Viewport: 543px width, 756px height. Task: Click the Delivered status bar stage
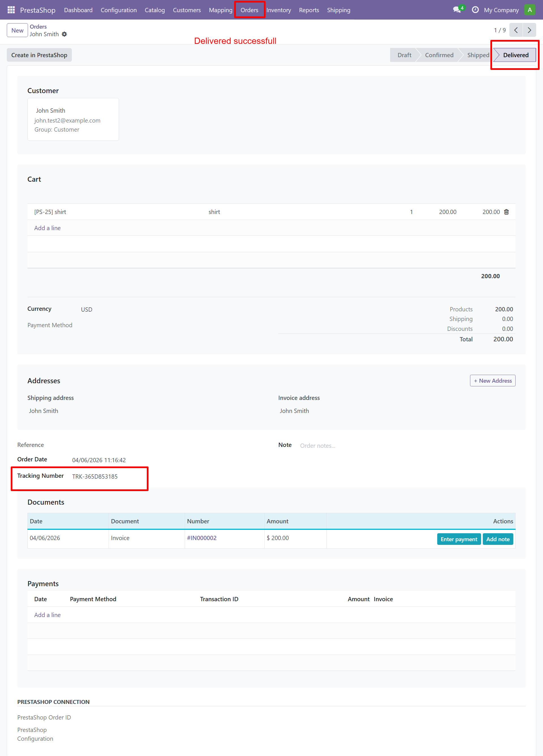pos(515,55)
